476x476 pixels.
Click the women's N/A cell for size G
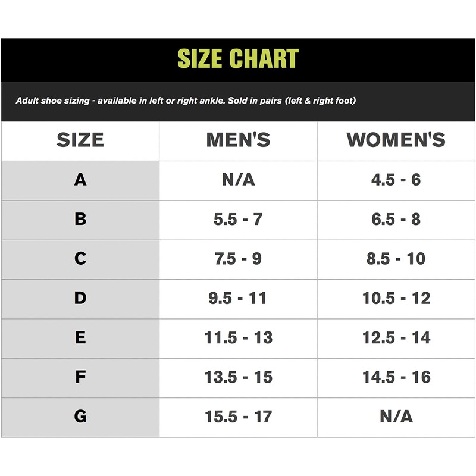[x=396, y=416]
